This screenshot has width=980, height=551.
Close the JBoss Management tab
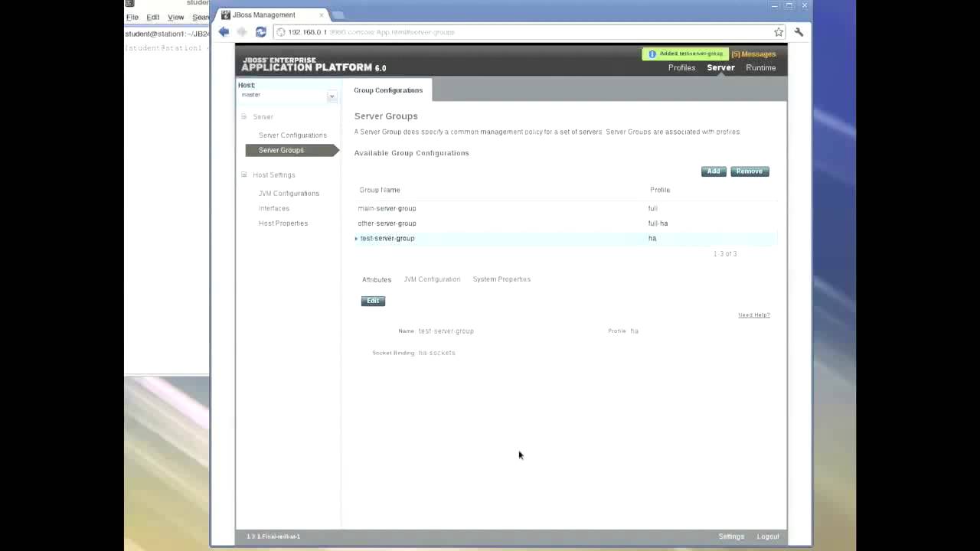(322, 15)
